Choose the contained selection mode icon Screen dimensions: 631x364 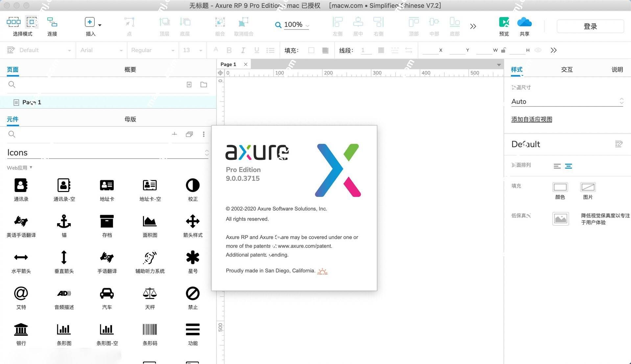pos(32,22)
